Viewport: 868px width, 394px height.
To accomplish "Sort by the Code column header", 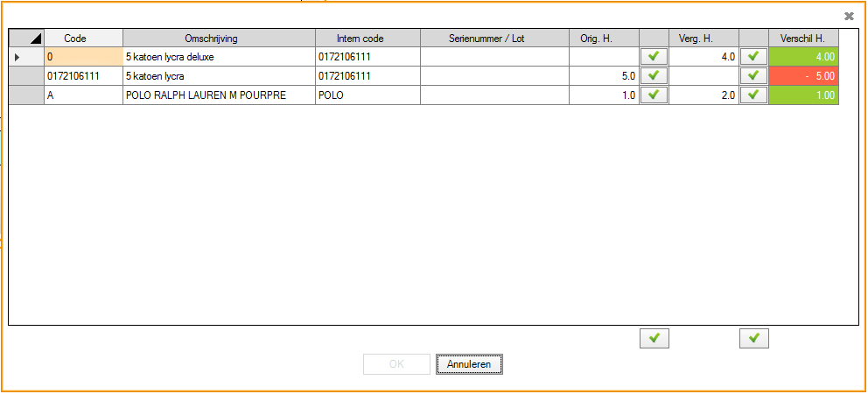I will click(x=83, y=38).
